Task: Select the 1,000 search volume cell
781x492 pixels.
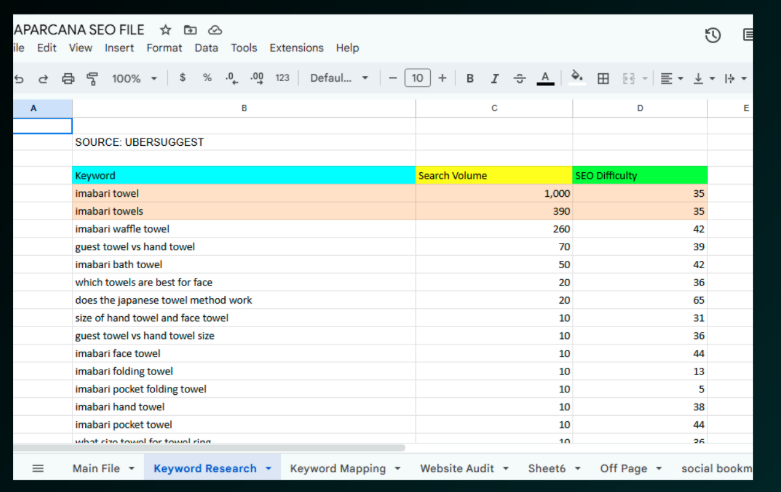Action: (x=494, y=193)
